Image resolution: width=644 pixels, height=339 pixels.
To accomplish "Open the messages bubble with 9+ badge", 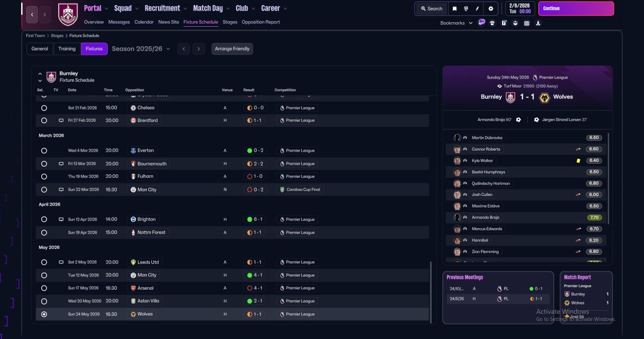I will pyautogui.click(x=482, y=22).
